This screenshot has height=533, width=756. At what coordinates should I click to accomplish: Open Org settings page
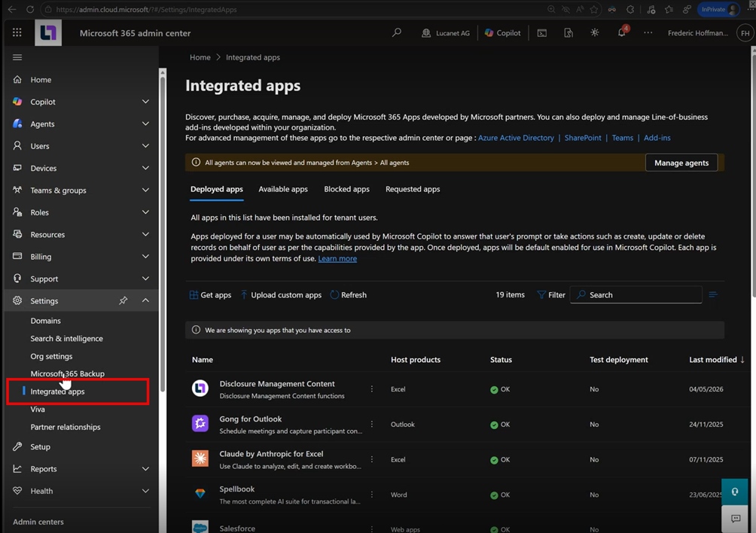pos(51,356)
